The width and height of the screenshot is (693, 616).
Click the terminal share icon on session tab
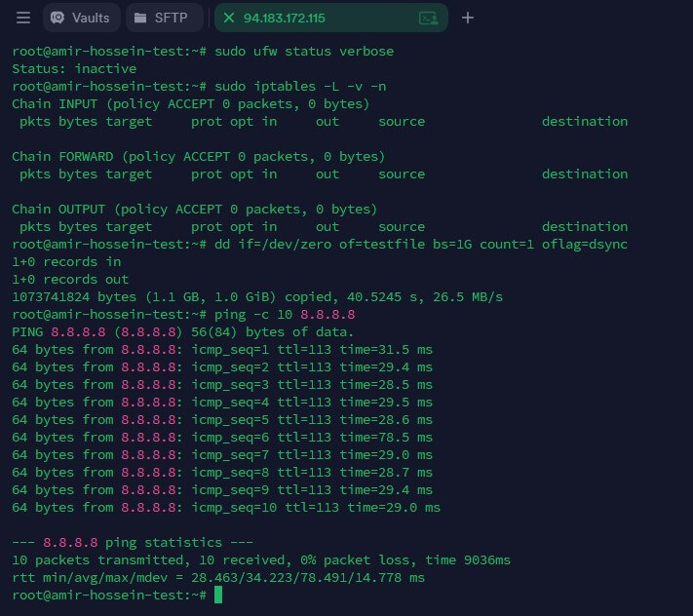tap(428, 19)
